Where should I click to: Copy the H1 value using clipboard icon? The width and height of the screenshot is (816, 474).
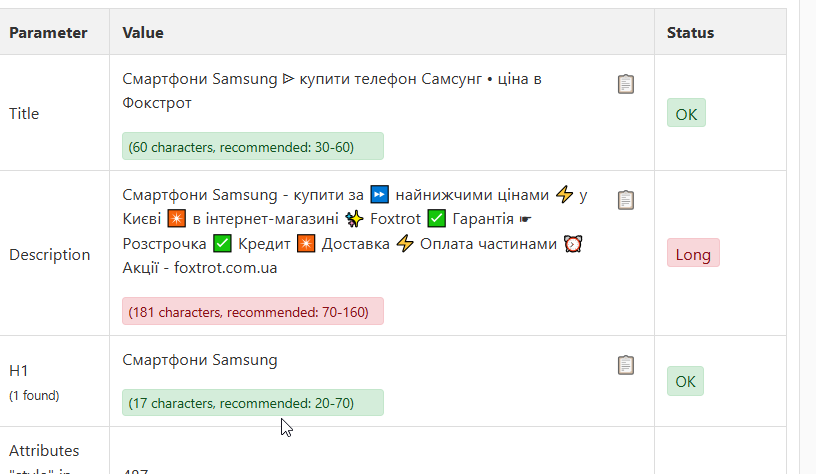coord(626,365)
